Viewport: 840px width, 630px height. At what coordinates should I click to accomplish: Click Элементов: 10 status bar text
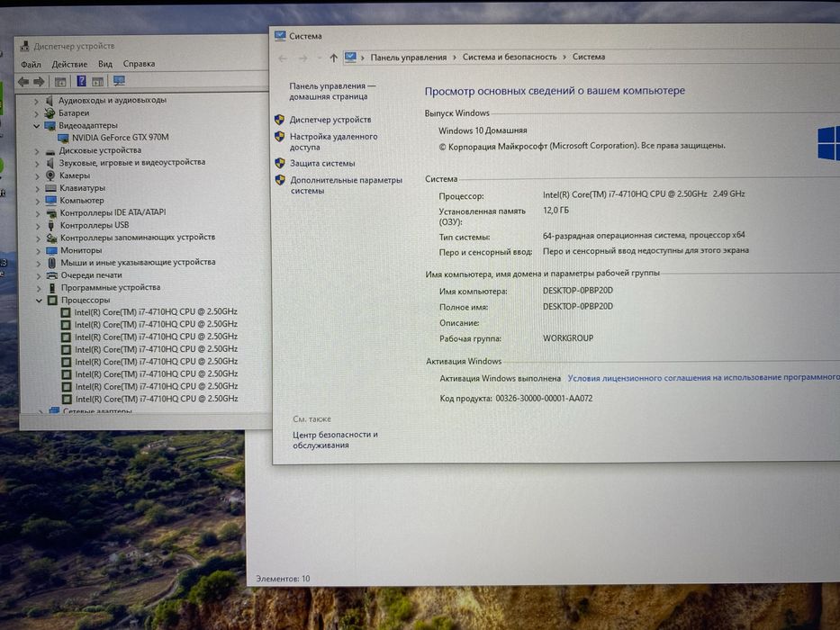pos(283,579)
